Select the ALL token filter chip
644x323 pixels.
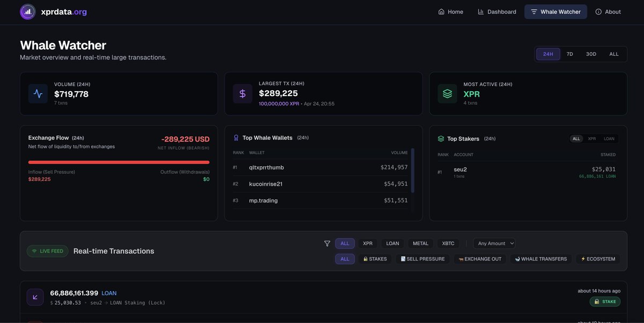345,244
